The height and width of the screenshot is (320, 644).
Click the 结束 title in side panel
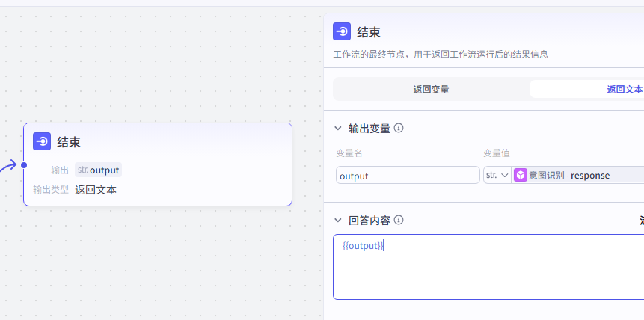pos(369,32)
